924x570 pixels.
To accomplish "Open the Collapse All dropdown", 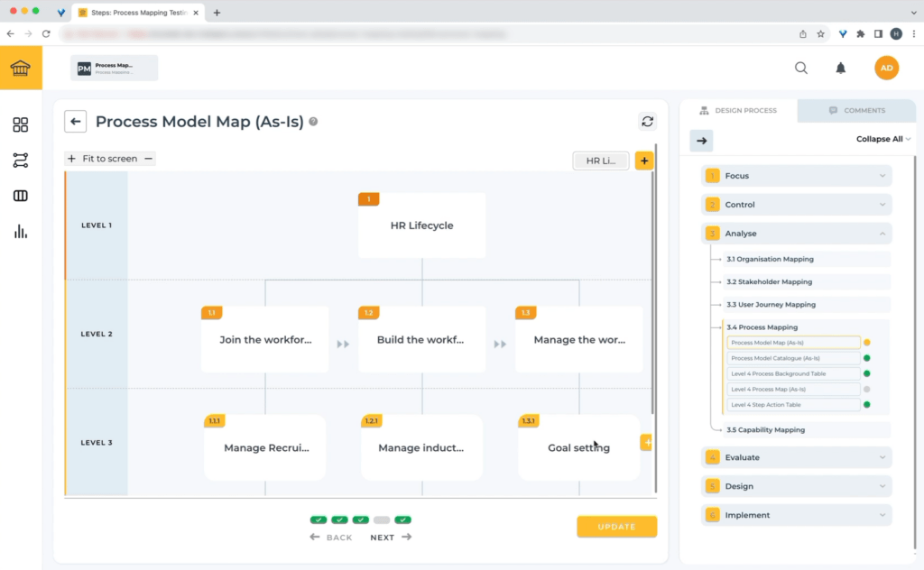I will click(883, 139).
